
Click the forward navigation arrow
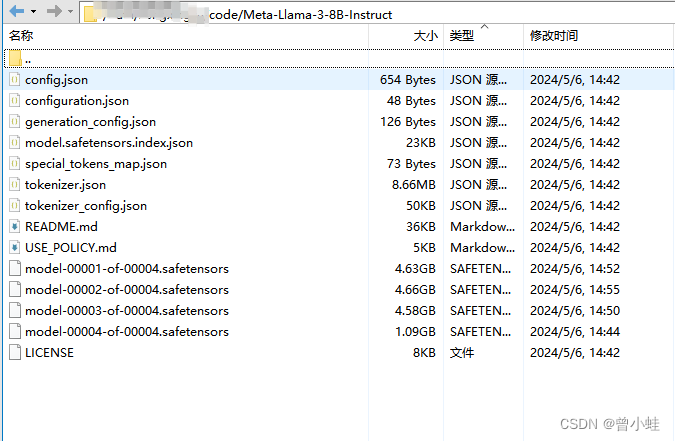tap(54, 11)
